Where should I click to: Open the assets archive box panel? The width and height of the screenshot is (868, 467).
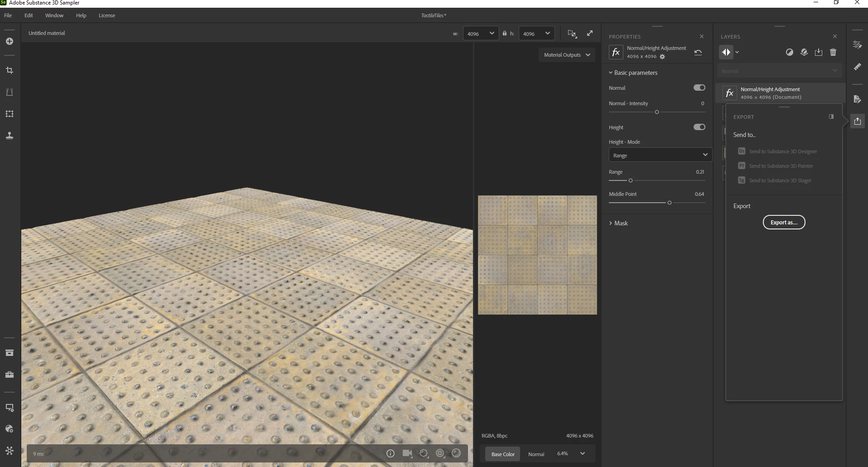10,353
